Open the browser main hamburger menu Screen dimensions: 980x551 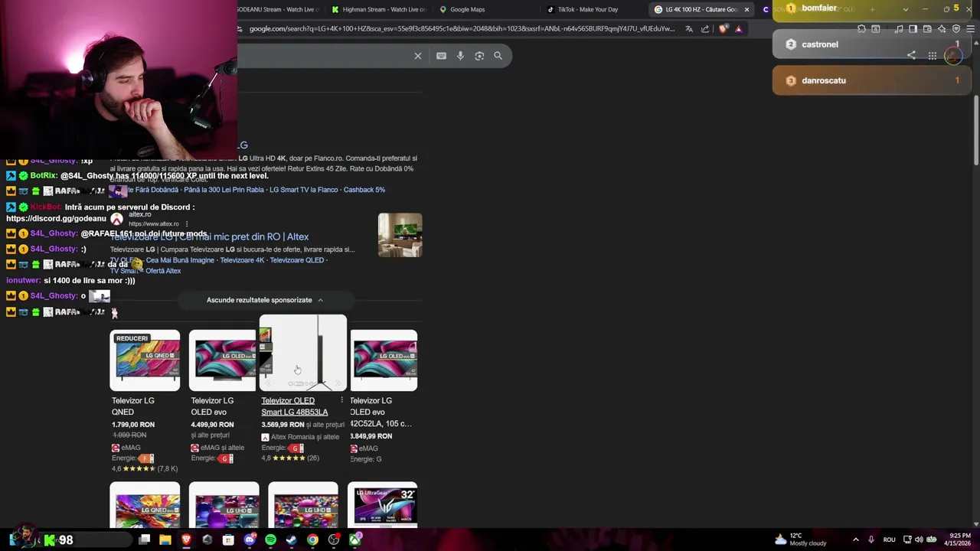click(x=971, y=29)
